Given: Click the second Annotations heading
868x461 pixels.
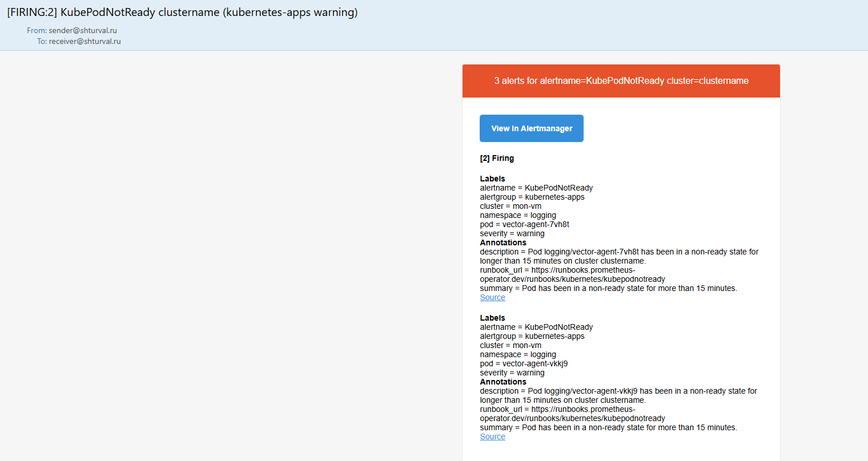Looking at the screenshot, I should 503,382.
